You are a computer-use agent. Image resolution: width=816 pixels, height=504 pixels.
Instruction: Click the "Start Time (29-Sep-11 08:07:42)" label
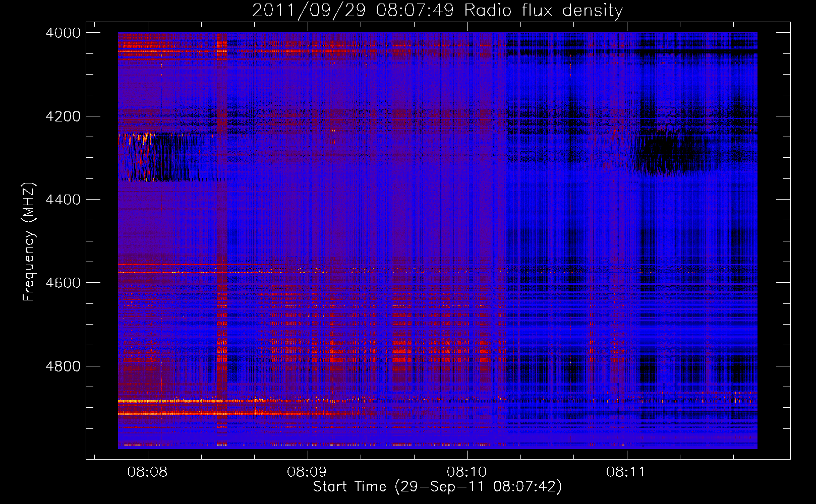click(x=437, y=487)
